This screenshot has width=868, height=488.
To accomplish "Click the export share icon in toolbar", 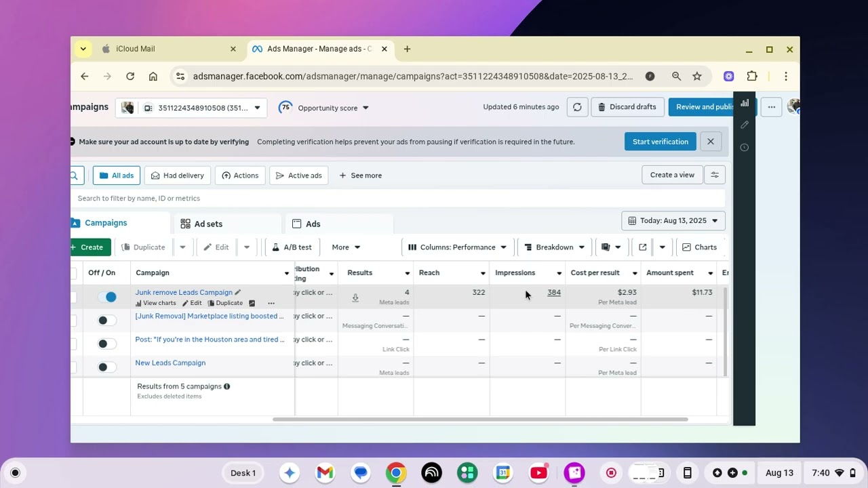I will [643, 247].
